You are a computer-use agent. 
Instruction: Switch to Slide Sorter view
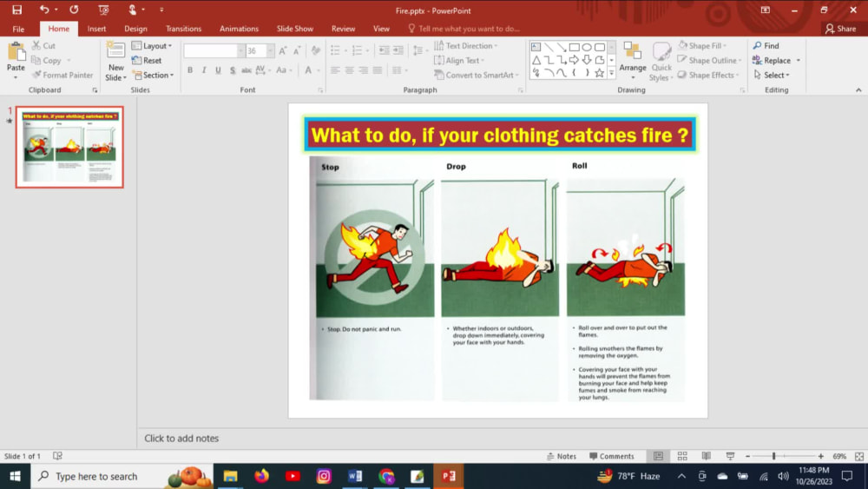[682, 456]
